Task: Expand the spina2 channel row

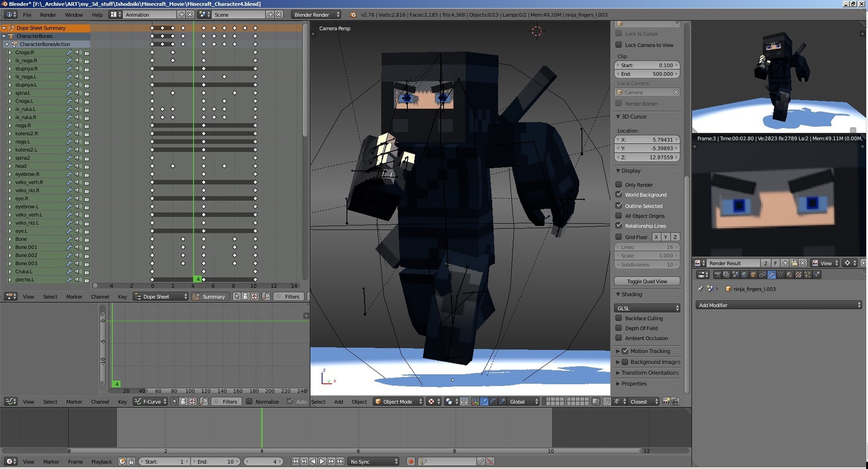Action: point(10,158)
